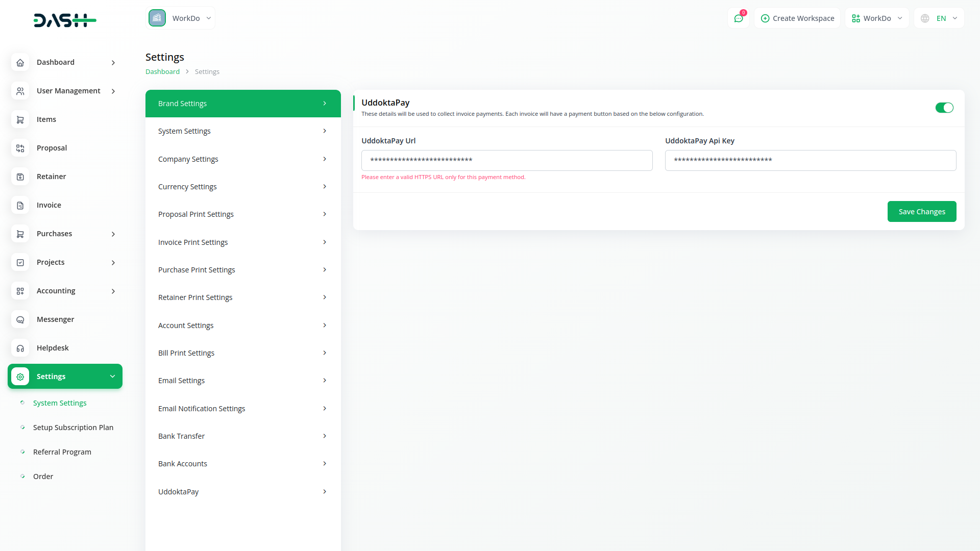Expand the Dashboard submenu chevron

pyautogui.click(x=113, y=62)
